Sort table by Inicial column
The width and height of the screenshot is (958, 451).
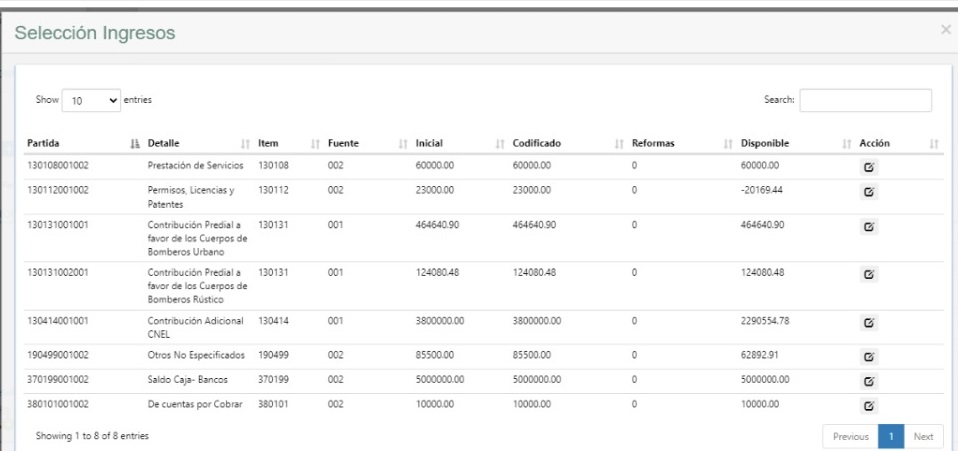click(461, 143)
